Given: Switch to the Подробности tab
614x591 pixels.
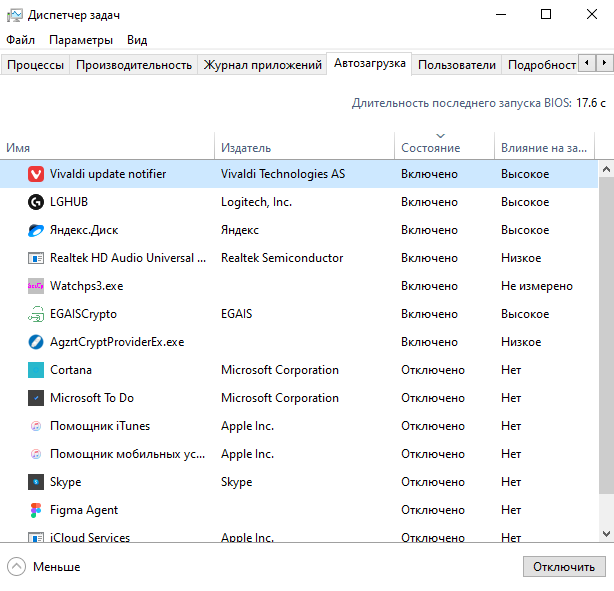Looking at the screenshot, I should pyautogui.click(x=540, y=65).
